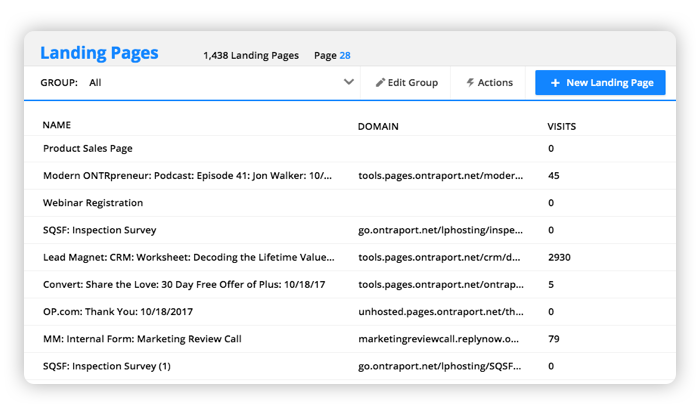Sort by the VISITS column header

[562, 127]
